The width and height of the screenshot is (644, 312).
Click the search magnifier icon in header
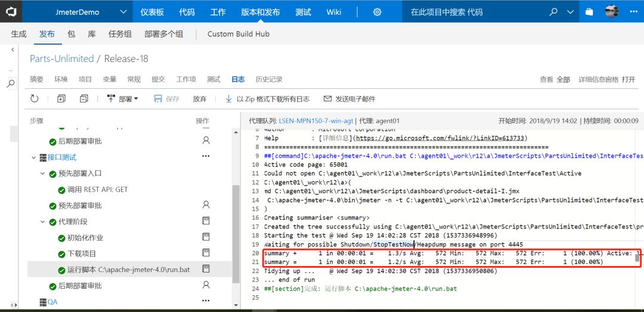tap(553, 12)
